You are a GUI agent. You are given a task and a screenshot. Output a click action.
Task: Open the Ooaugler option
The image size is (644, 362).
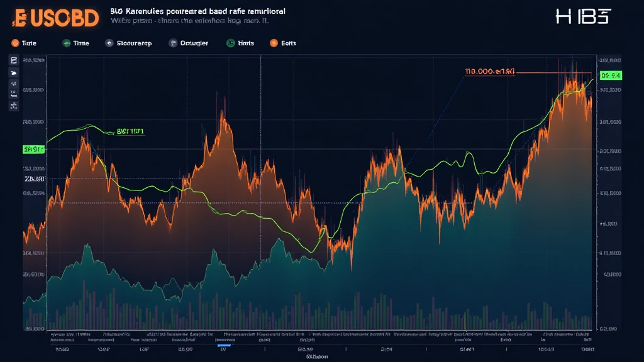click(x=197, y=43)
